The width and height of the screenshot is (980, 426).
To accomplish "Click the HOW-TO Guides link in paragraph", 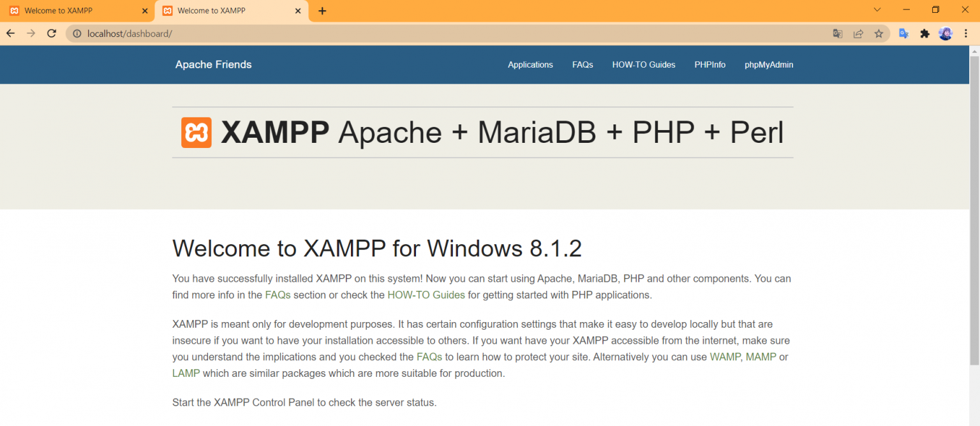I will [426, 295].
